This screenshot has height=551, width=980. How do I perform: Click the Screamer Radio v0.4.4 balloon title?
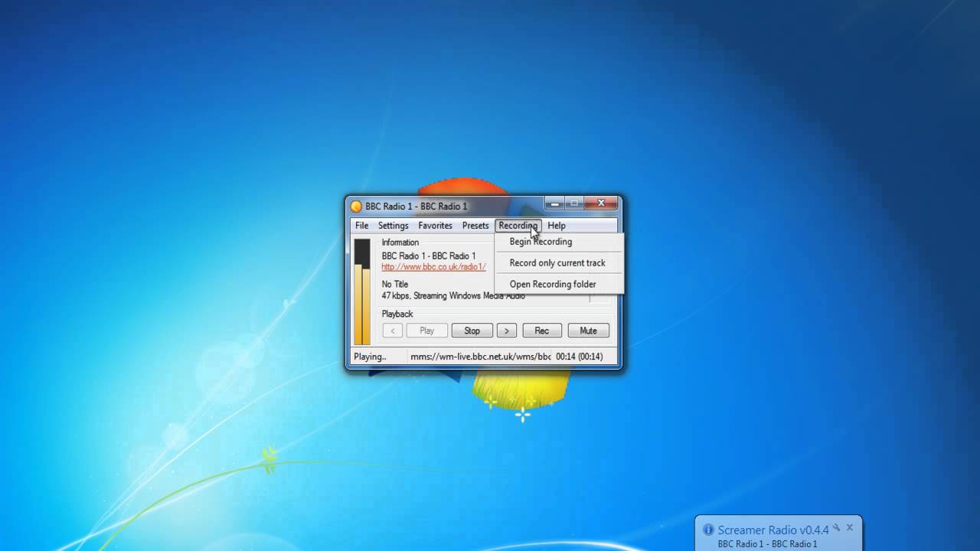point(773,530)
